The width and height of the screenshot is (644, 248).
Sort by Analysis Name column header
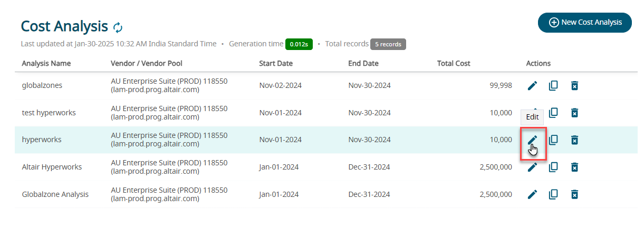click(x=46, y=64)
